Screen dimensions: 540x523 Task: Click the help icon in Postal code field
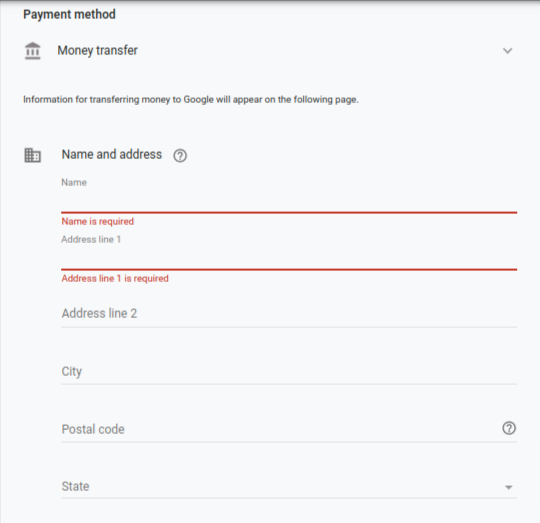point(509,428)
